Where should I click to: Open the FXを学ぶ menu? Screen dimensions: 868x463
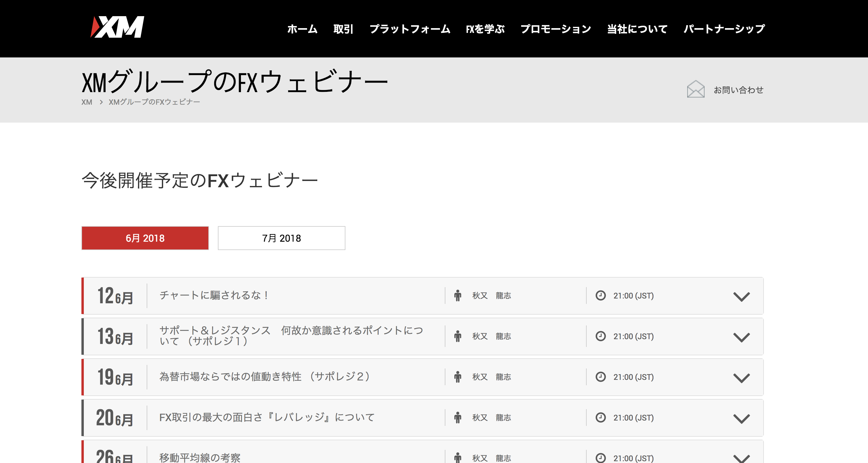485,29
